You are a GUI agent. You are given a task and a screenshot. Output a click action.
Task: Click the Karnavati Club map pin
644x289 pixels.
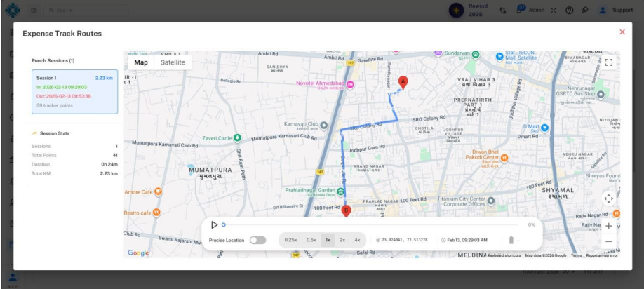[324, 124]
